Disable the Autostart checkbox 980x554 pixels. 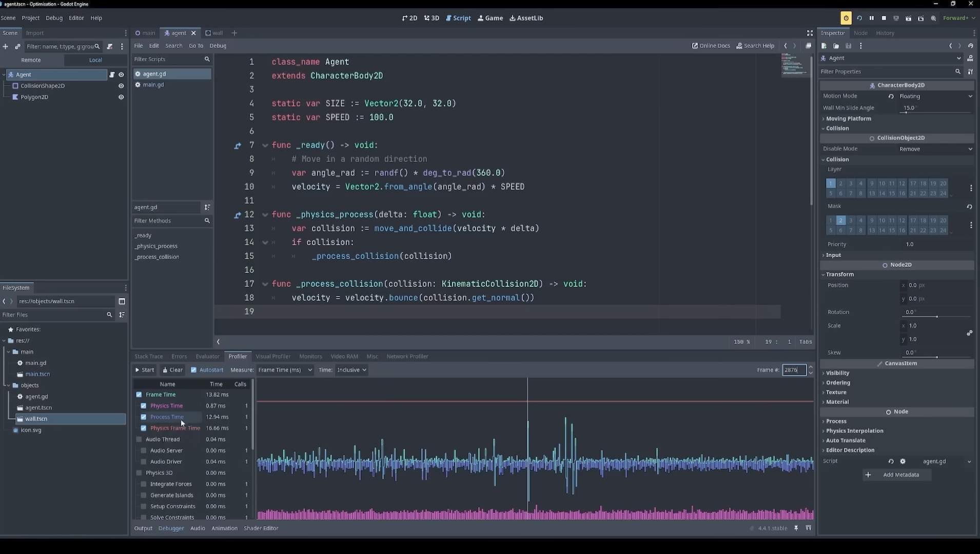193,370
